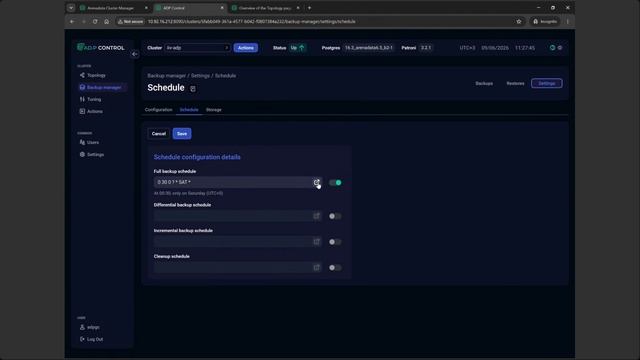Screen dimensions: 640x360
Task: Close the ADP Control browser tab
Action: (x=222, y=8)
